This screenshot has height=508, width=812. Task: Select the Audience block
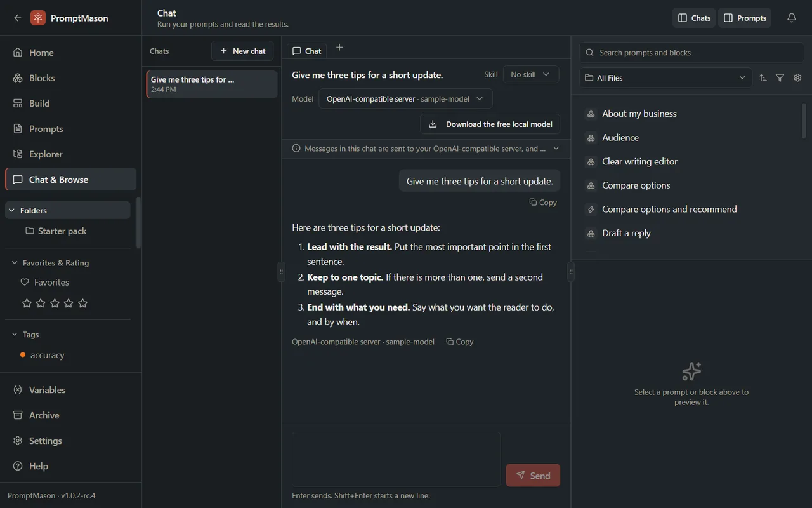pyautogui.click(x=690, y=138)
